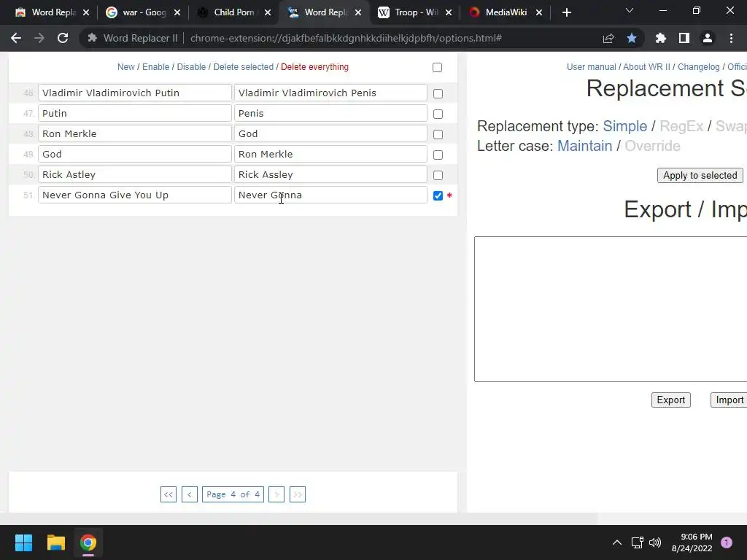Screen dimensions: 747x560
Task: Click the Disable link
Action: pos(191,67)
